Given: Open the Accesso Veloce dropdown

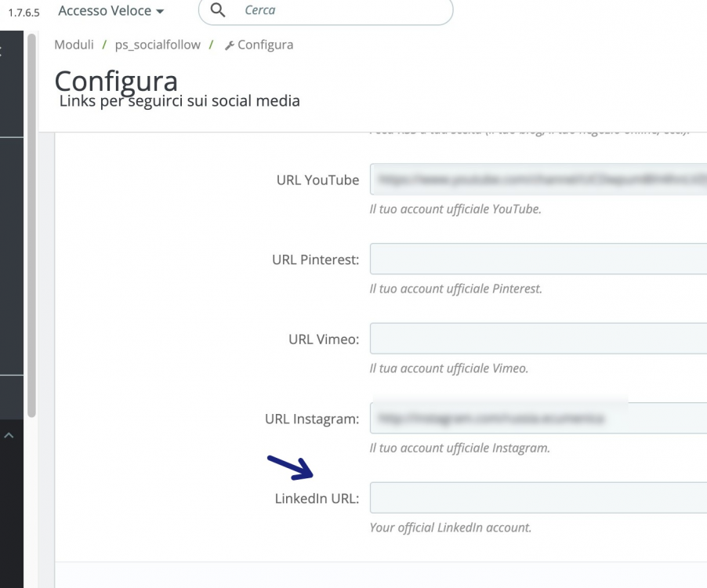Looking at the screenshot, I should point(111,11).
